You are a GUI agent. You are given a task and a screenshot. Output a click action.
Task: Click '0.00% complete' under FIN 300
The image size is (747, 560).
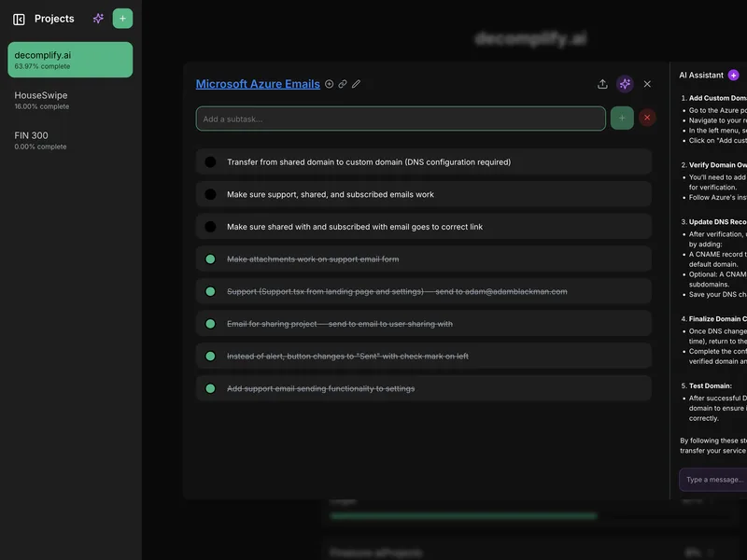tap(40, 147)
